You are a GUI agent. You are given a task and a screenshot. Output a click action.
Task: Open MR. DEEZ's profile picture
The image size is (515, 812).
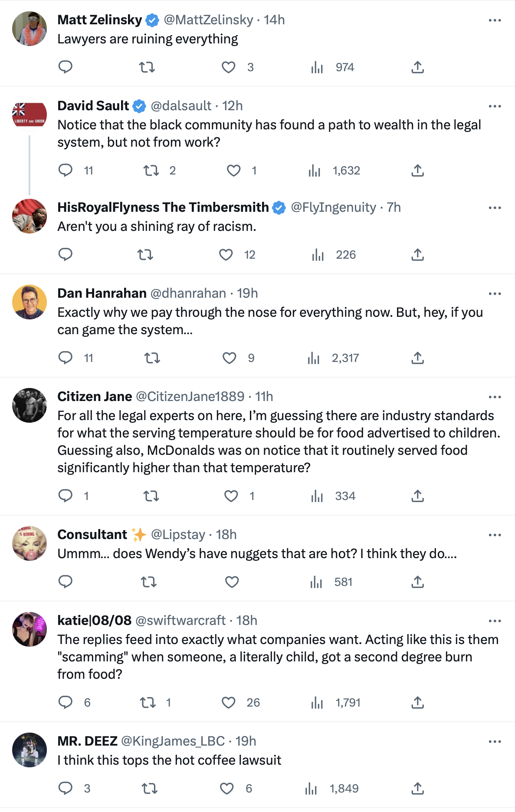click(x=30, y=750)
